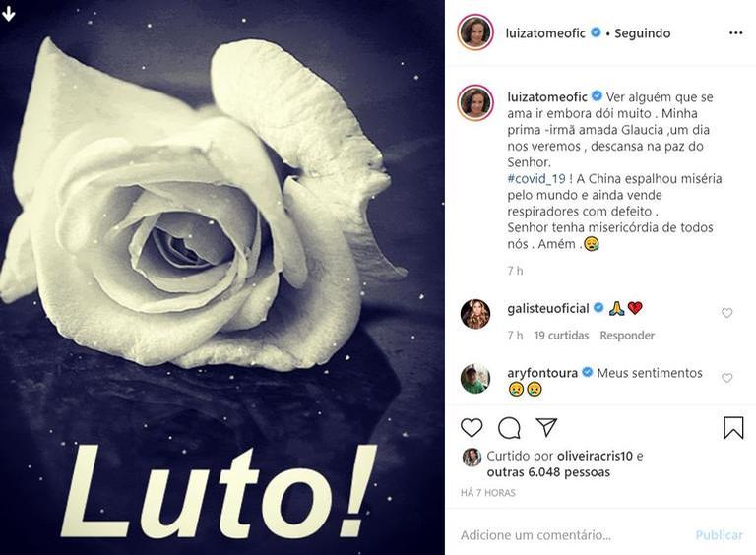
Task: Click the Seguindo following button
Action: pyautogui.click(x=642, y=33)
